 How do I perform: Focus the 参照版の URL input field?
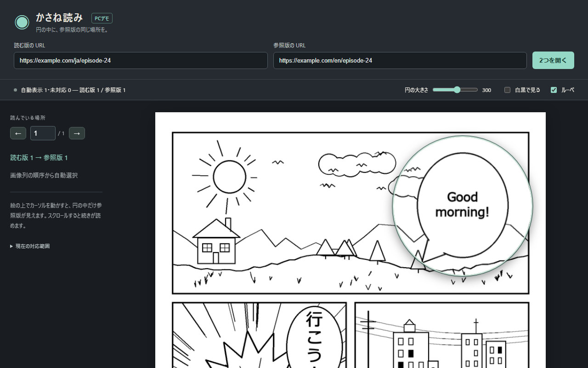400,60
